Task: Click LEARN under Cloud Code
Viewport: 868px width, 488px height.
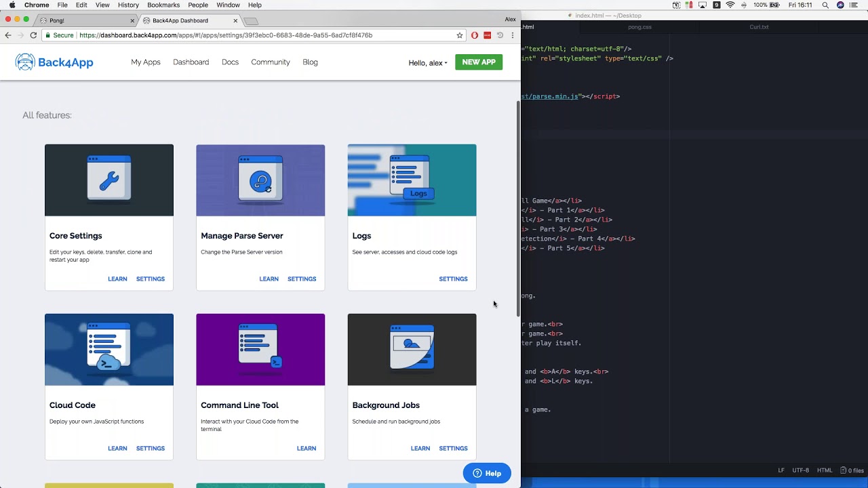Action: pyautogui.click(x=117, y=449)
